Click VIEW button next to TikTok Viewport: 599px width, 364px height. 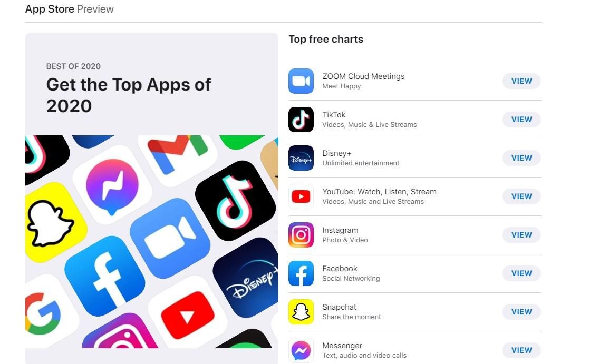click(x=521, y=120)
